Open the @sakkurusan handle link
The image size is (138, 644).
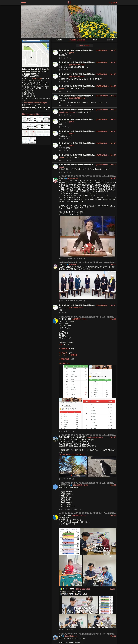point(73,178)
